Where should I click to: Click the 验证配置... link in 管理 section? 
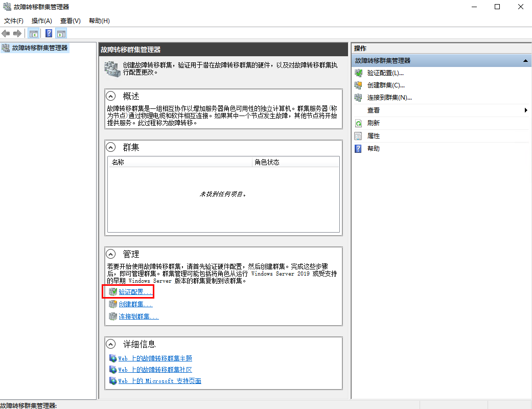click(x=135, y=292)
